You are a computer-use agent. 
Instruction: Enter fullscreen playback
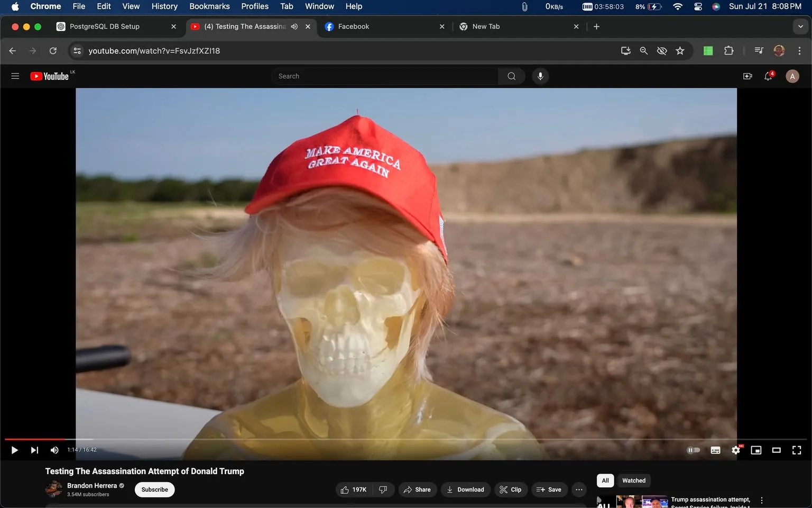[x=796, y=450]
